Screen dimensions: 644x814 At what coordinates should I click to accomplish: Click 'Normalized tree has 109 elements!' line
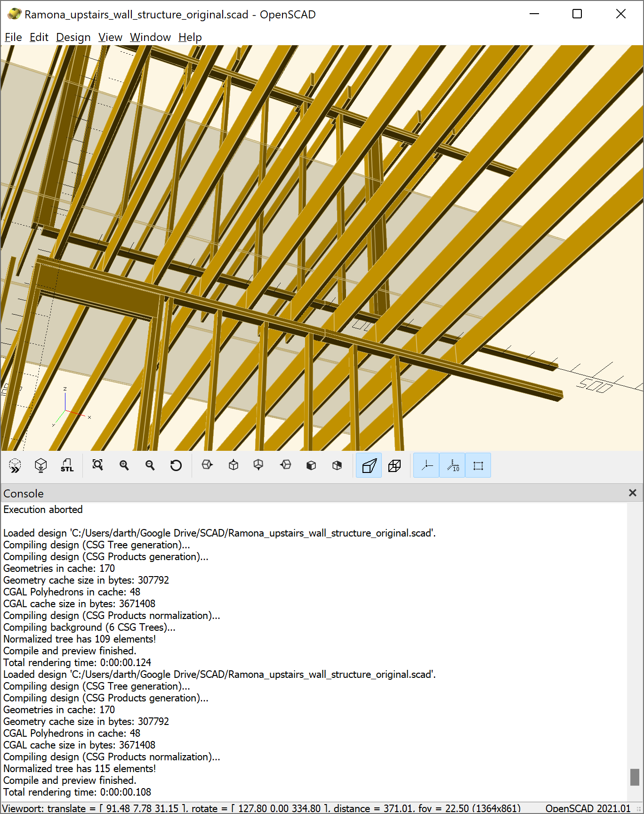(x=80, y=639)
